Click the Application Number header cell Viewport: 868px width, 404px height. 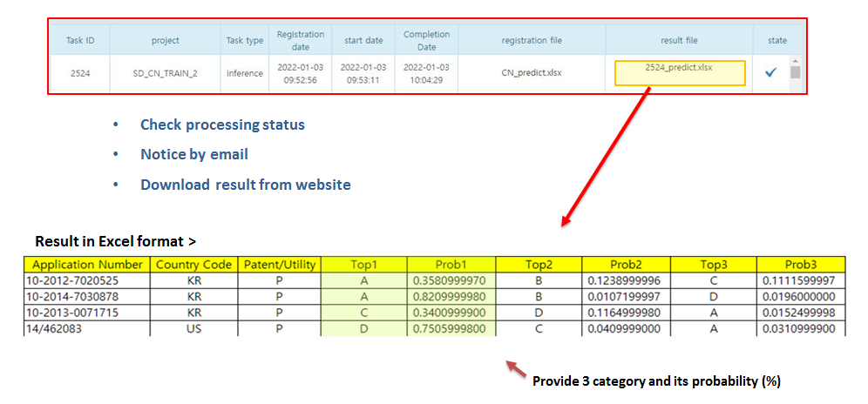[87, 265]
